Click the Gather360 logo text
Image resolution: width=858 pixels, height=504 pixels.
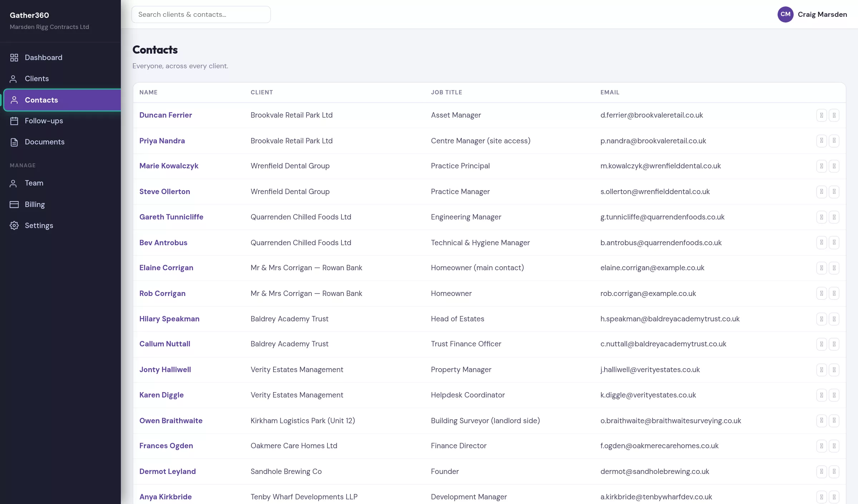coord(29,15)
